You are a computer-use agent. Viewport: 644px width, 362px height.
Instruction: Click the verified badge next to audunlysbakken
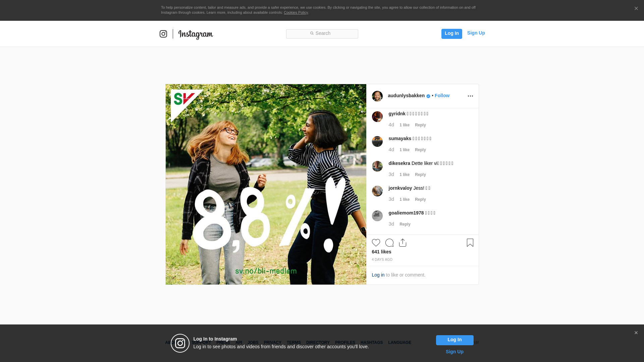pos(428,96)
